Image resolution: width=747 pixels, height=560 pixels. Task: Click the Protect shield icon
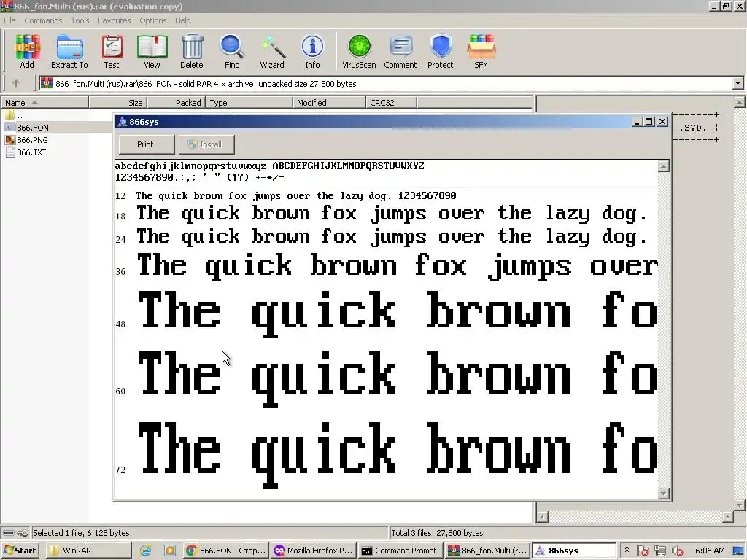point(440,52)
